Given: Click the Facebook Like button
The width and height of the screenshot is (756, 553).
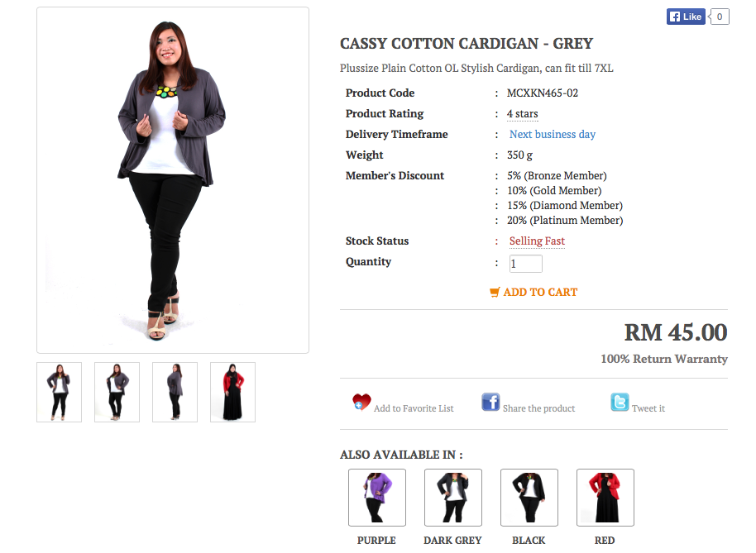Looking at the screenshot, I should point(686,17).
